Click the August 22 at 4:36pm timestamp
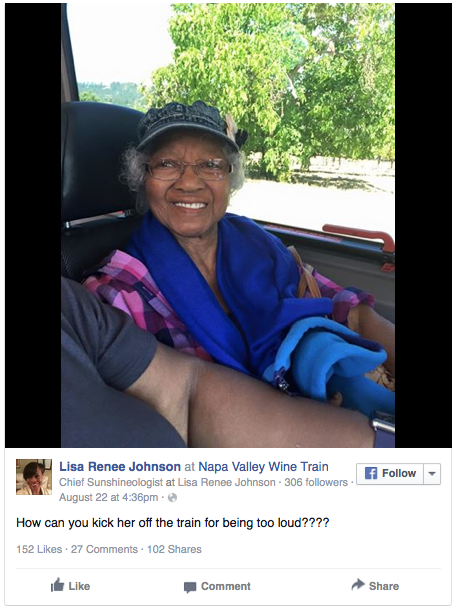The height and width of the screenshot is (610, 457). click(x=109, y=498)
